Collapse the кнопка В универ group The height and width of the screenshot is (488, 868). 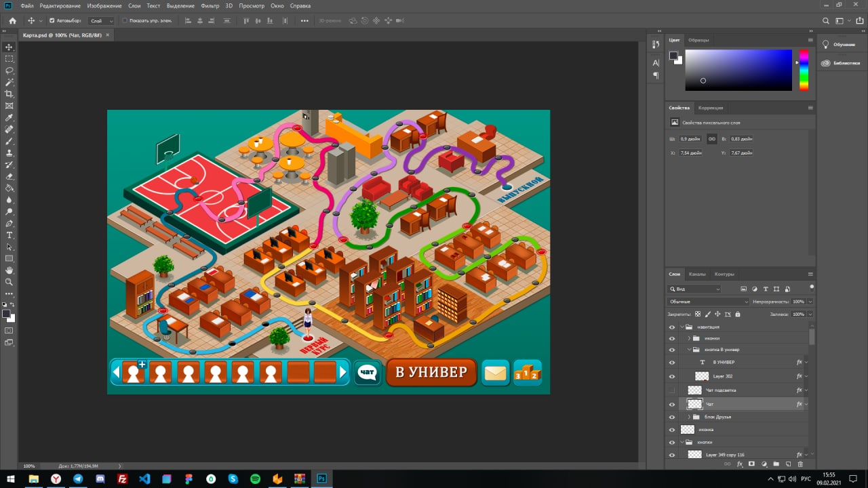689,350
